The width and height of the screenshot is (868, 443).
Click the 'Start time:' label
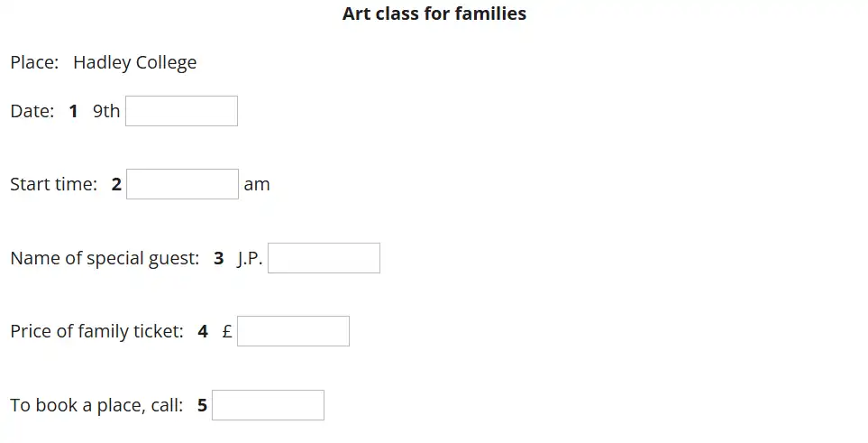[x=53, y=184]
